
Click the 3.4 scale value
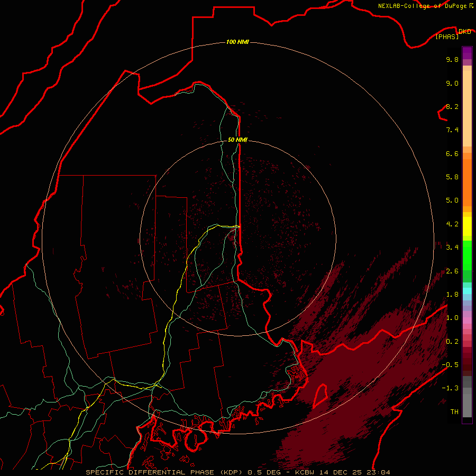pos(452,248)
